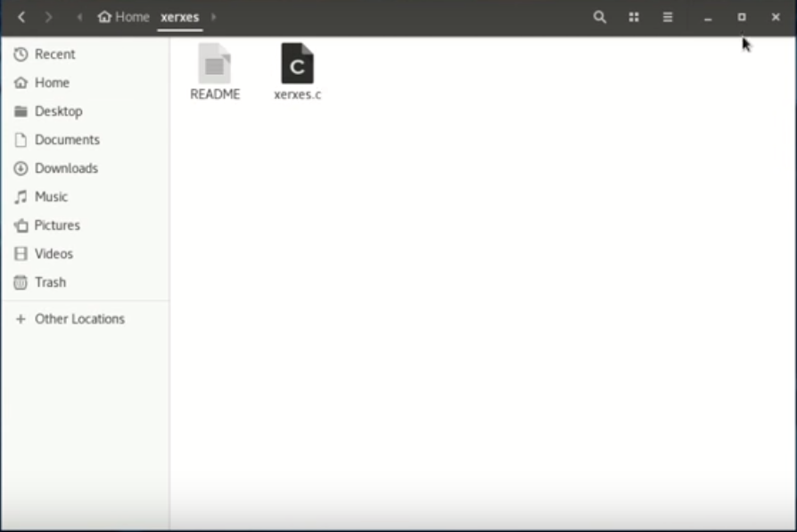Open Documents from the sidebar
Screen dimensions: 797x532
point(67,140)
